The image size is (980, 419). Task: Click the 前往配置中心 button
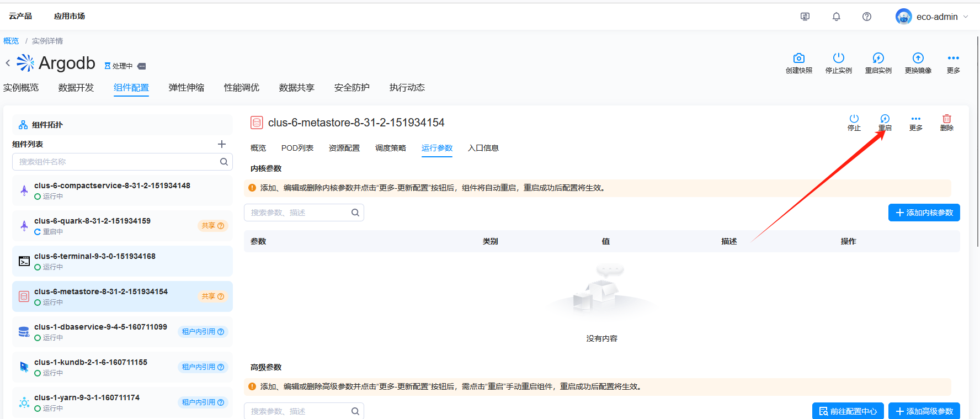click(x=848, y=411)
